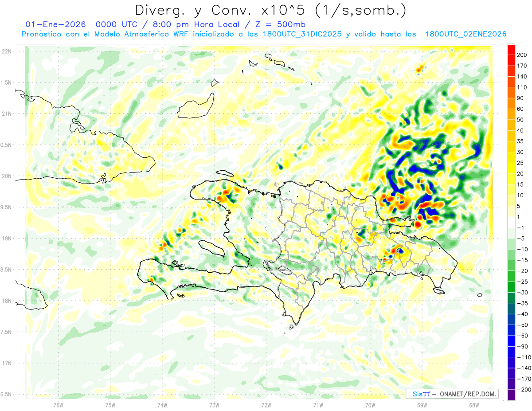Image resolution: width=532 pixels, height=411 pixels.
Task: Click the '-10' colorbar label
Action: 522,249
